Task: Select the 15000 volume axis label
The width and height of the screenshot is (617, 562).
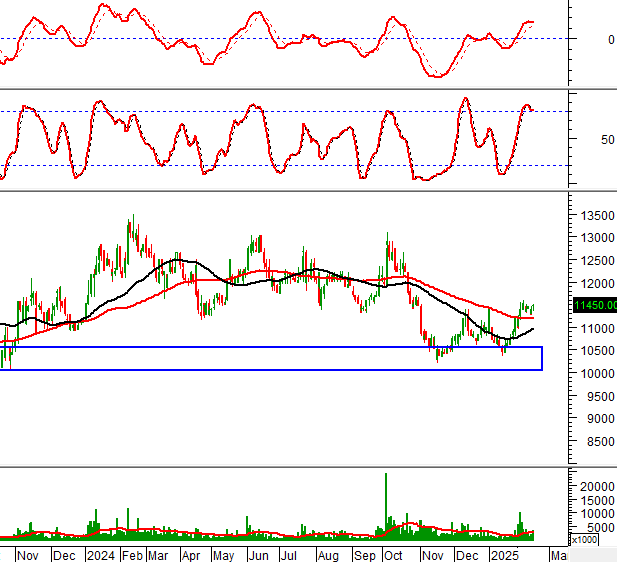Action: pyautogui.click(x=597, y=501)
